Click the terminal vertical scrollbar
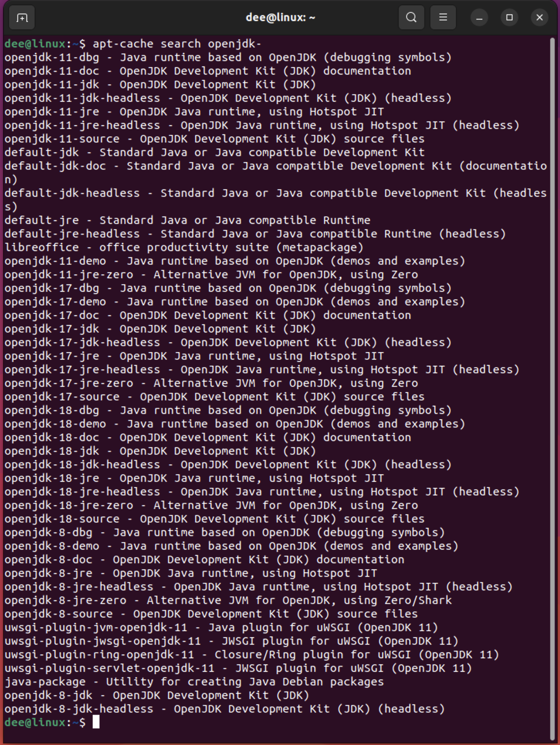The image size is (560, 745). (x=552, y=388)
